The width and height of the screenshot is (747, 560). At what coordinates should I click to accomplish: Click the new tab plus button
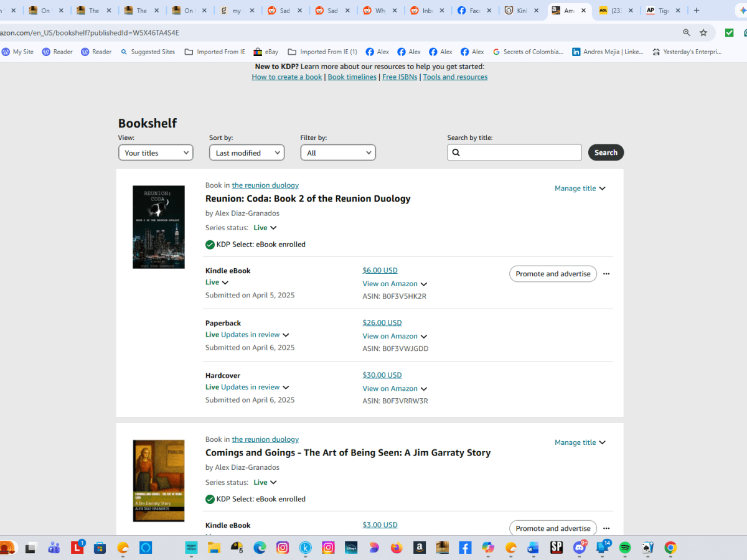(x=697, y=11)
